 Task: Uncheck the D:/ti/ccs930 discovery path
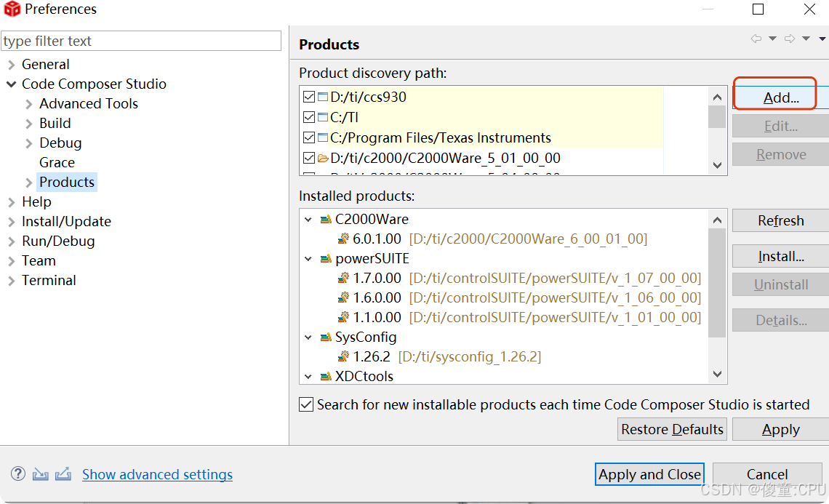[309, 97]
